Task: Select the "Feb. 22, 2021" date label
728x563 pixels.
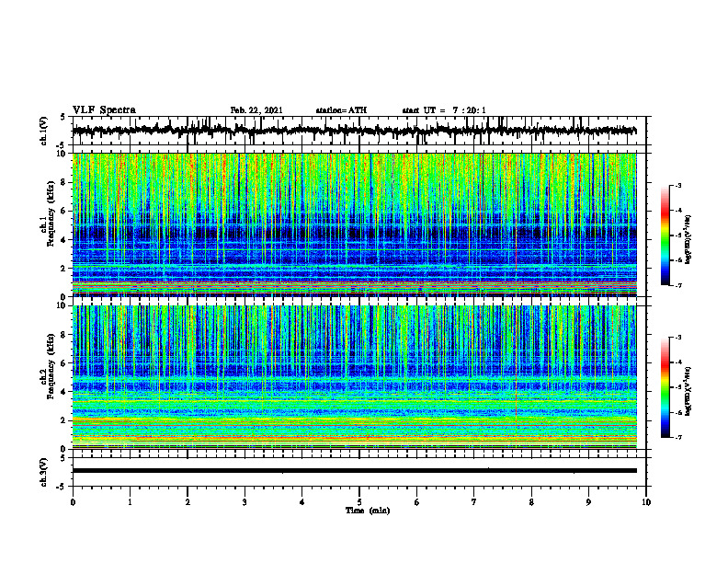Action: (x=256, y=110)
